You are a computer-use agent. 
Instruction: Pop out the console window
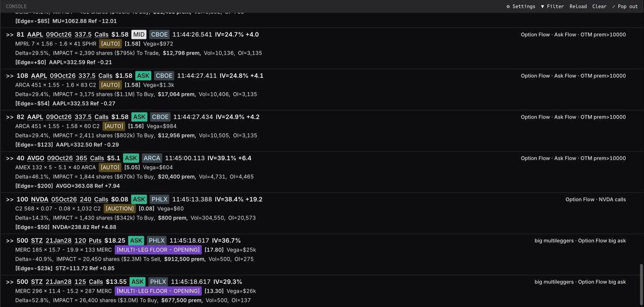(625, 6)
